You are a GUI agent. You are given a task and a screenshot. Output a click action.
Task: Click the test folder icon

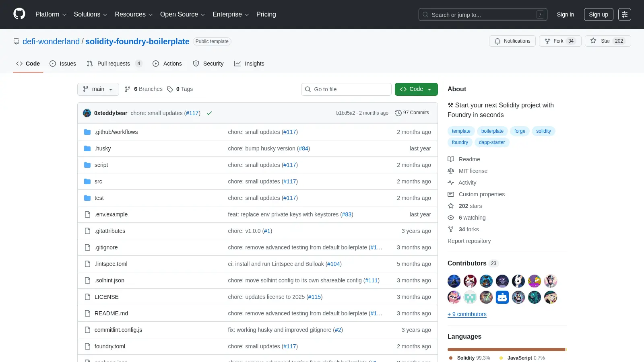(87, 198)
